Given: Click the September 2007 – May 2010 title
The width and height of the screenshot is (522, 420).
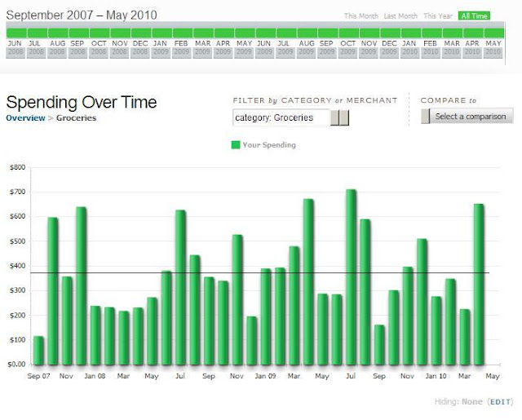Looking at the screenshot, I should coord(82,15).
